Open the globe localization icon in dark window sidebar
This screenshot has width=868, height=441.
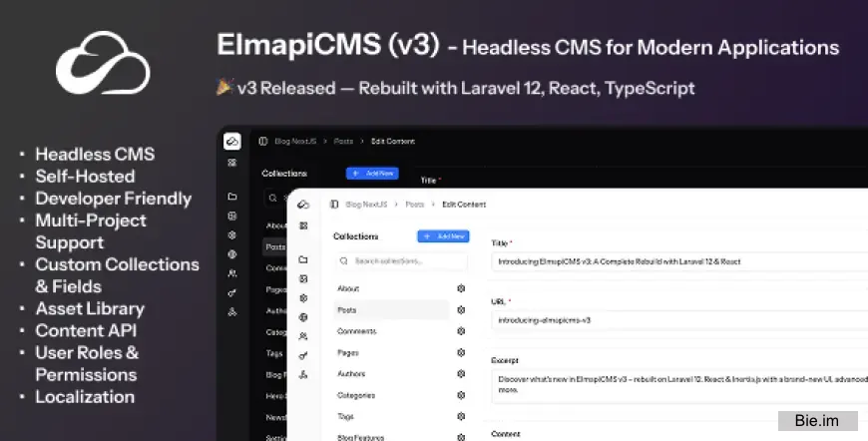[x=232, y=254]
